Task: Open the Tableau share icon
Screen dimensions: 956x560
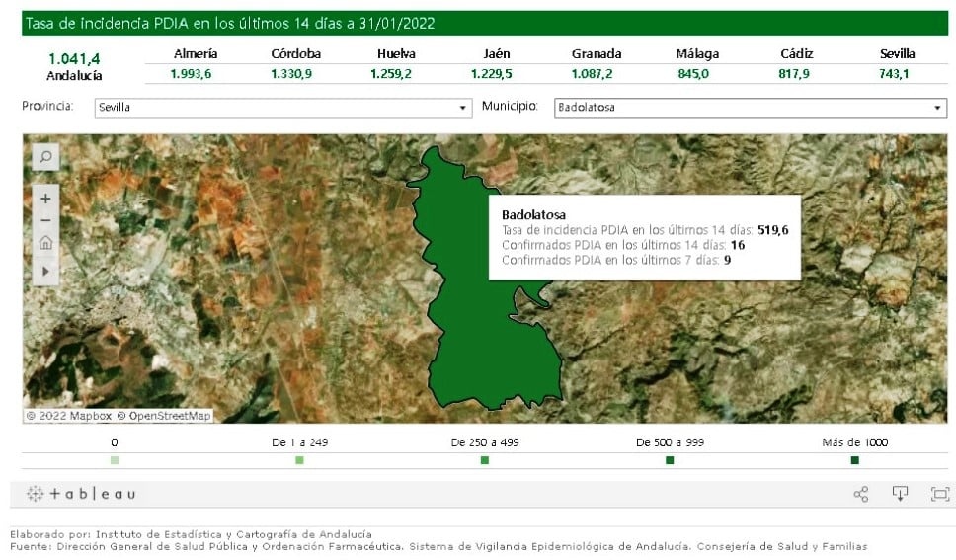Action: (x=860, y=494)
